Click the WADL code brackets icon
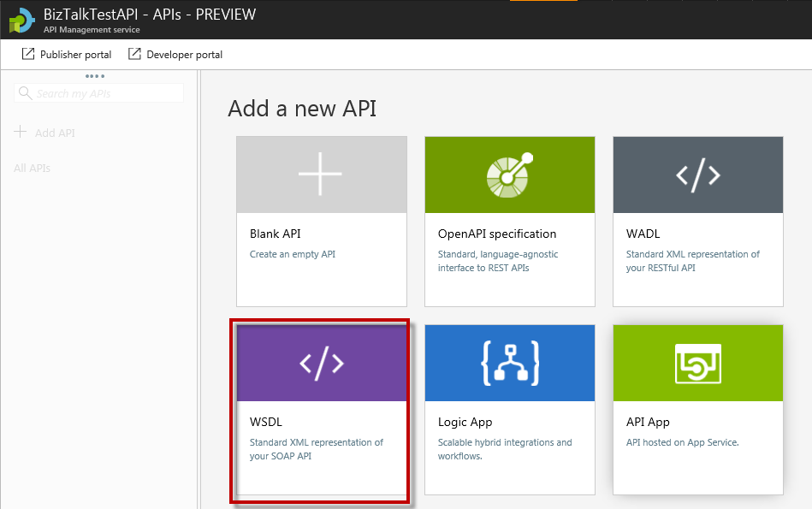Image resolution: width=812 pixels, height=509 pixels. pyautogui.click(x=697, y=175)
